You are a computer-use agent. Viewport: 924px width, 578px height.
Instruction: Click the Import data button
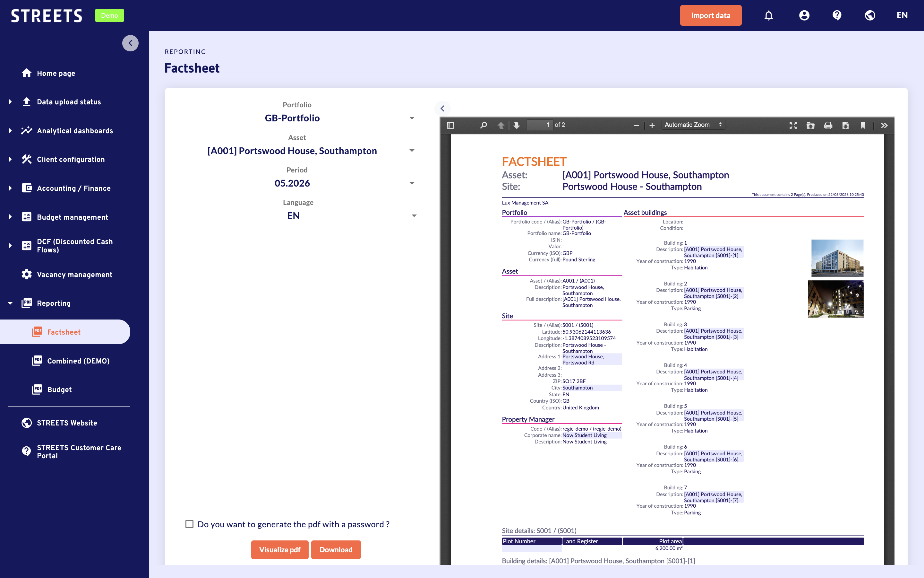tap(711, 15)
